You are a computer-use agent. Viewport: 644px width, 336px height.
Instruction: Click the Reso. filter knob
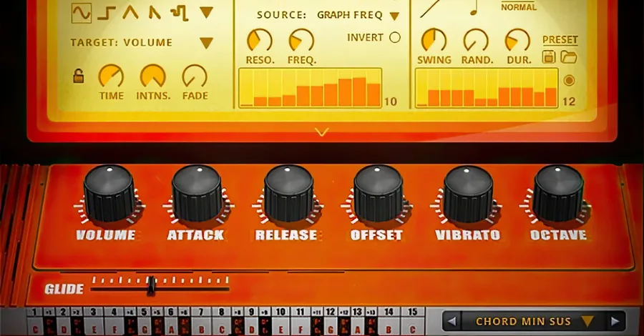click(x=260, y=41)
